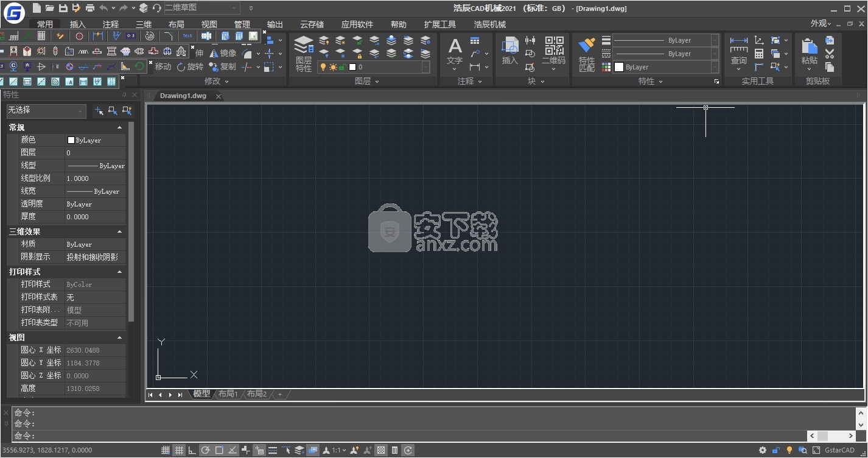Click the white 颜色 ByLayer swatch in palette
The height and width of the screenshot is (458, 868).
point(71,140)
